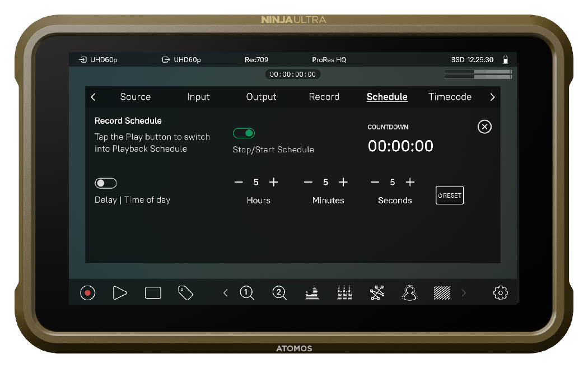
Task: Tap the Record Schedule heading
Action: tap(128, 121)
